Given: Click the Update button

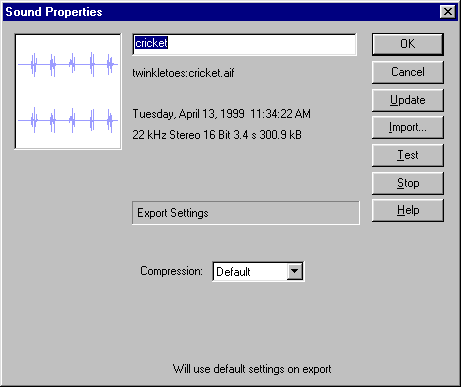Looking at the screenshot, I should pos(408,100).
